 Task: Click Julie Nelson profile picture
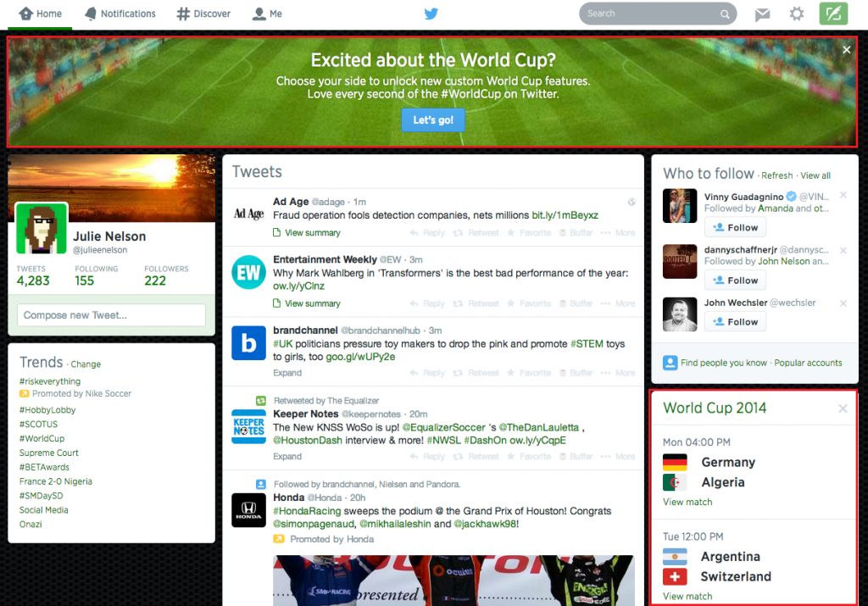pyautogui.click(x=42, y=228)
